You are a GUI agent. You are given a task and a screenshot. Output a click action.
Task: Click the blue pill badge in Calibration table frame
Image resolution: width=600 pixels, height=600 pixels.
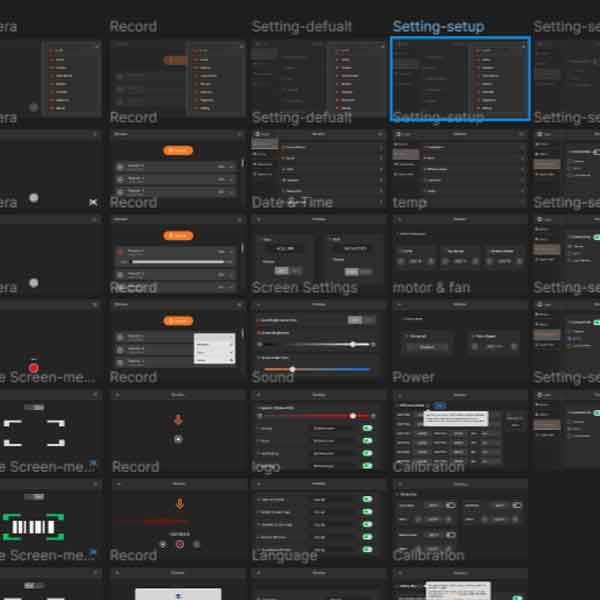(440, 405)
